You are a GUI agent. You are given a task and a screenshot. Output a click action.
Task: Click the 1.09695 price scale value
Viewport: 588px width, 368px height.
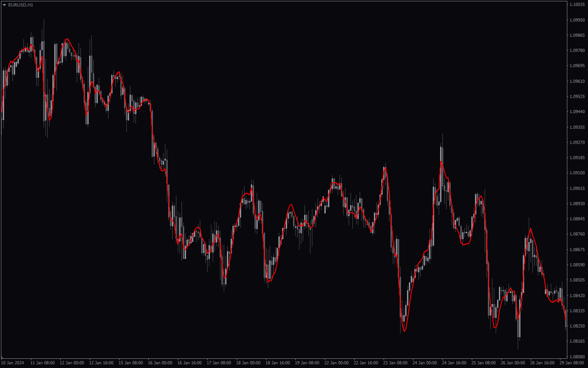click(x=577, y=66)
